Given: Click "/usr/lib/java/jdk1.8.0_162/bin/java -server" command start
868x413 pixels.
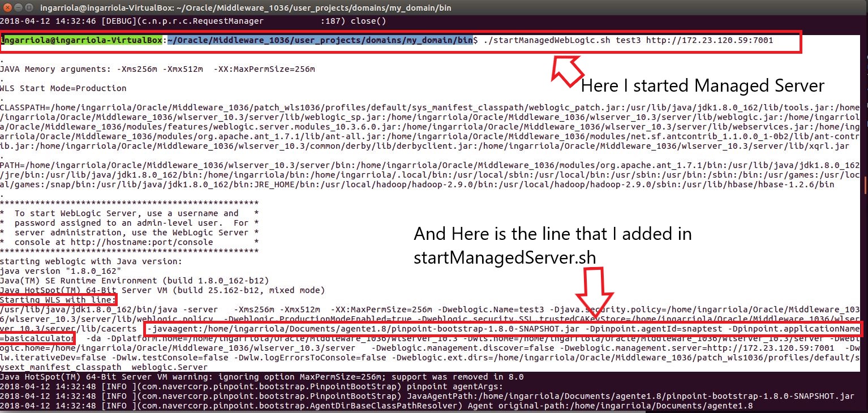Looking at the screenshot, I should coord(108,309).
